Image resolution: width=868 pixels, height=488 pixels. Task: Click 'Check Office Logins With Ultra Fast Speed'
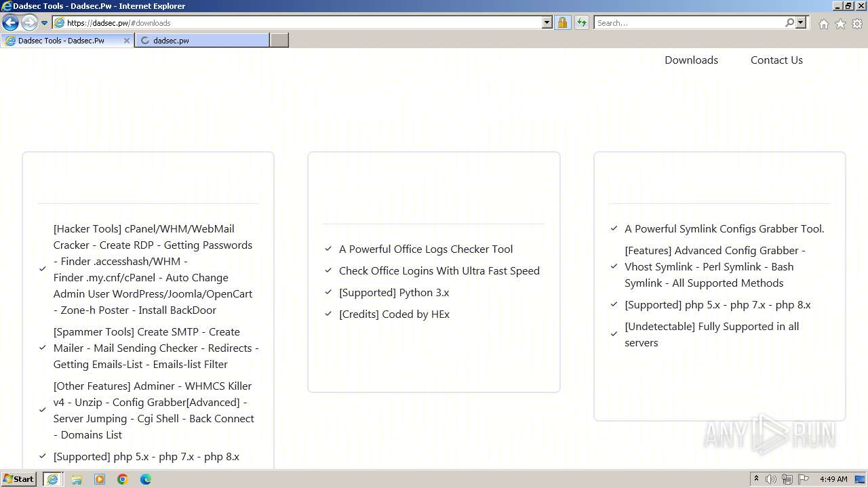click(x=439, y=271)
